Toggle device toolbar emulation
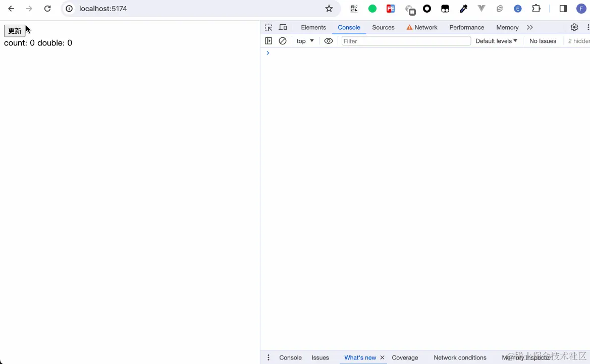Viewport: 590px width, 364px height. 283,27
